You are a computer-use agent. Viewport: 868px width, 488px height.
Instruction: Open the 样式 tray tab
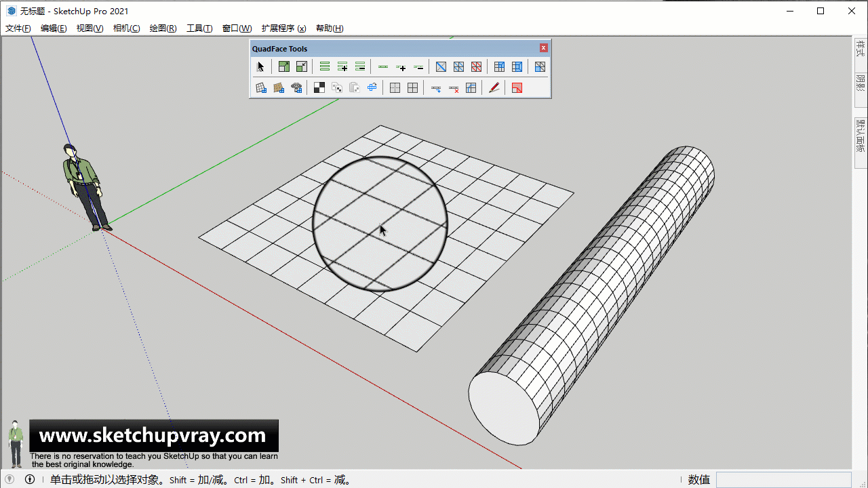860,49
